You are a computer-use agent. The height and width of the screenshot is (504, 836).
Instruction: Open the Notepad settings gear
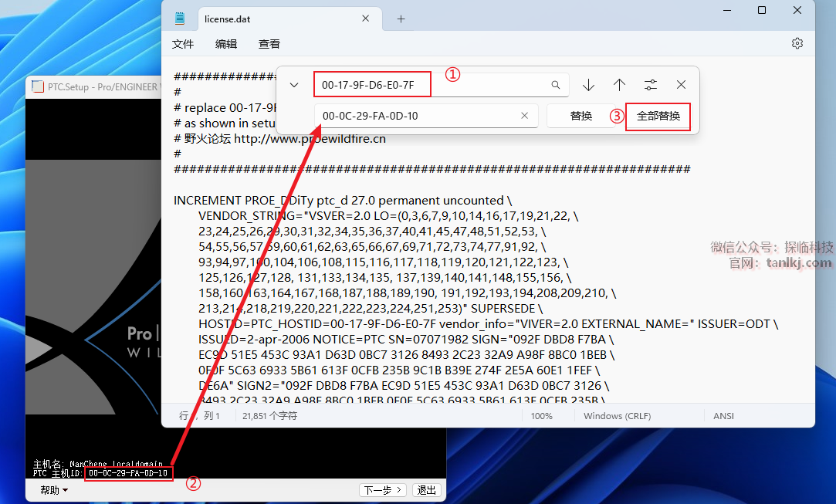(797, 44)
